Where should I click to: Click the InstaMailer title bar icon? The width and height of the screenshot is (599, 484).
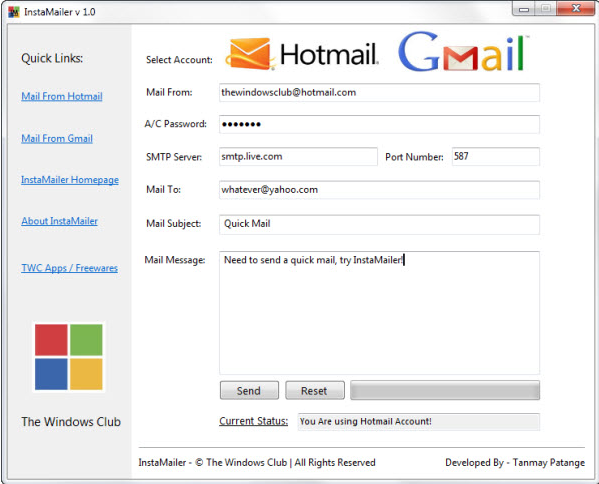tap(14, 12)
